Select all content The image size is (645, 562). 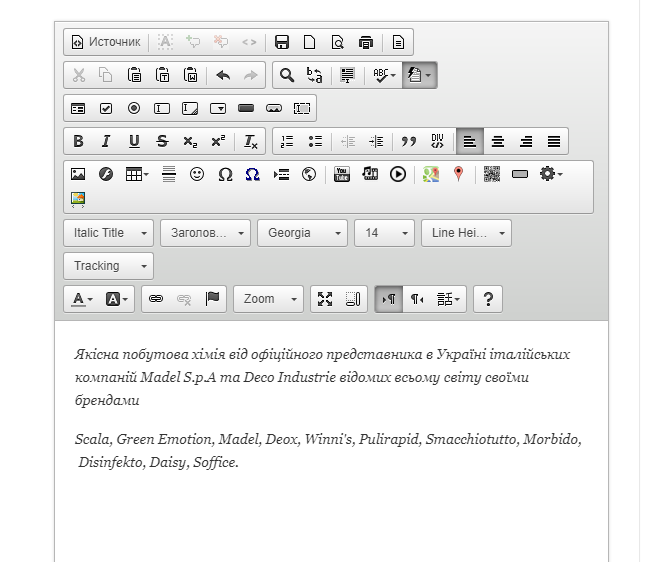point(347,75)
